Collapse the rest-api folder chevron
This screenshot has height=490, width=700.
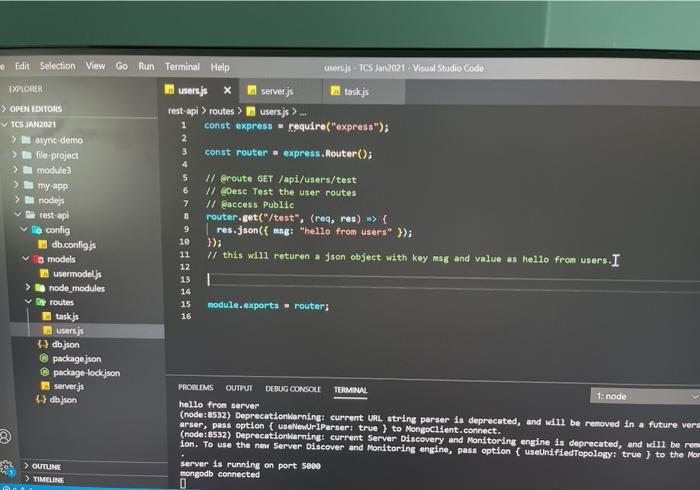pyautogui.click(x=18, y=215)
